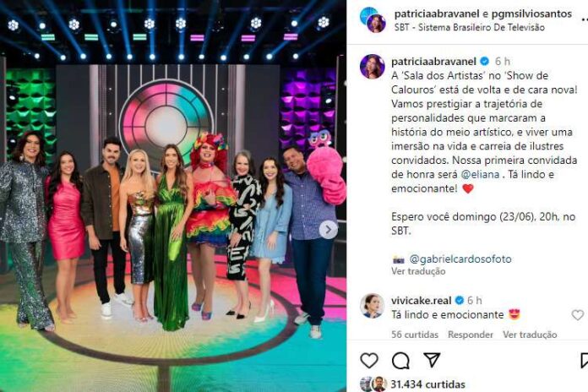The image size is (588, 392).
Task: Like the post with the heart icon
Action: click(x=369, y=361)
